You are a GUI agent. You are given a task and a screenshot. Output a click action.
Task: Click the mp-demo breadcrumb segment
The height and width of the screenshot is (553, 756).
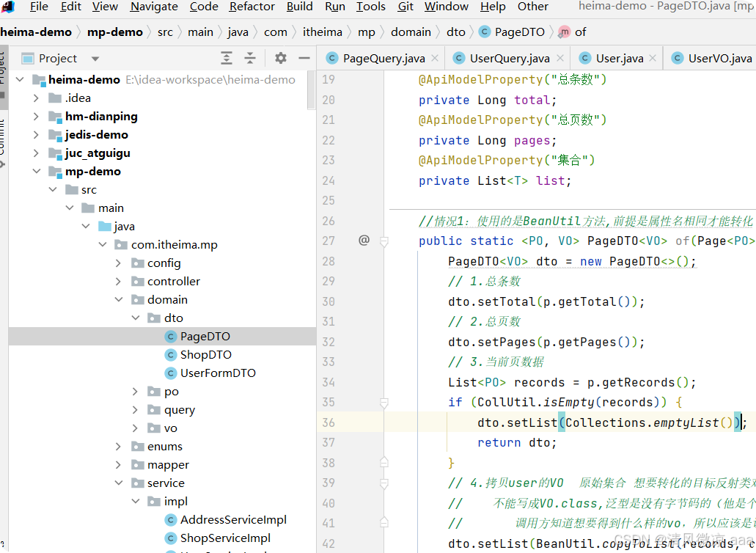114,32
